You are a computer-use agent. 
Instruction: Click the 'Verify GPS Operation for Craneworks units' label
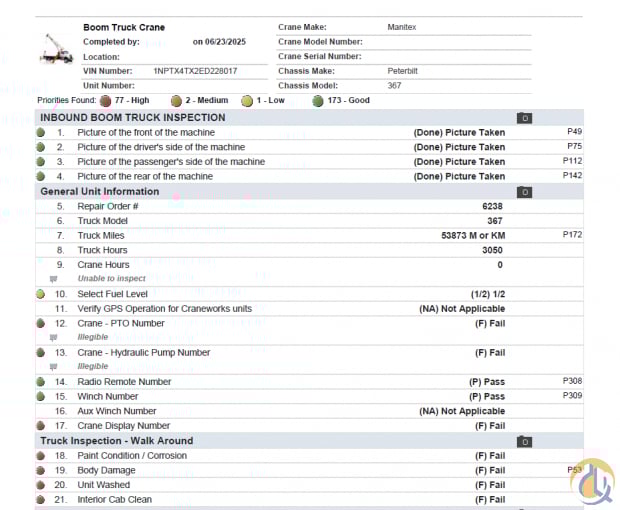point(164,309)
